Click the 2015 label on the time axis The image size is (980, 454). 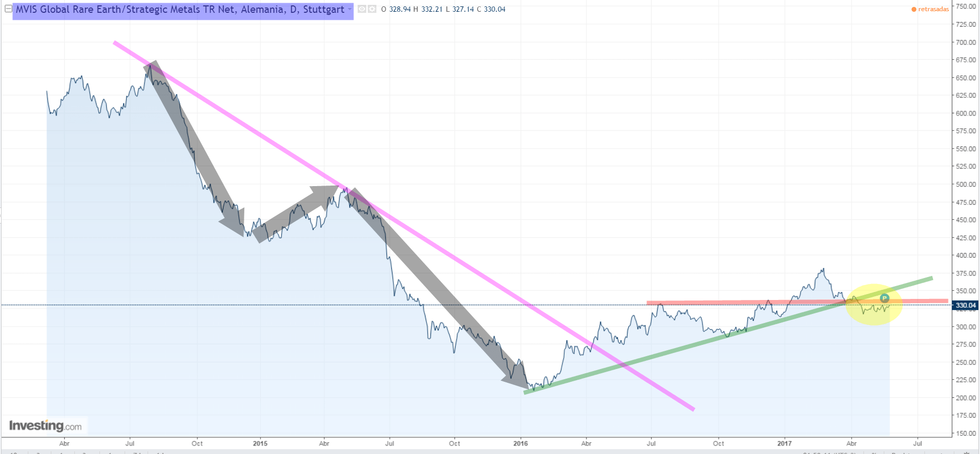tap(260, 443)
